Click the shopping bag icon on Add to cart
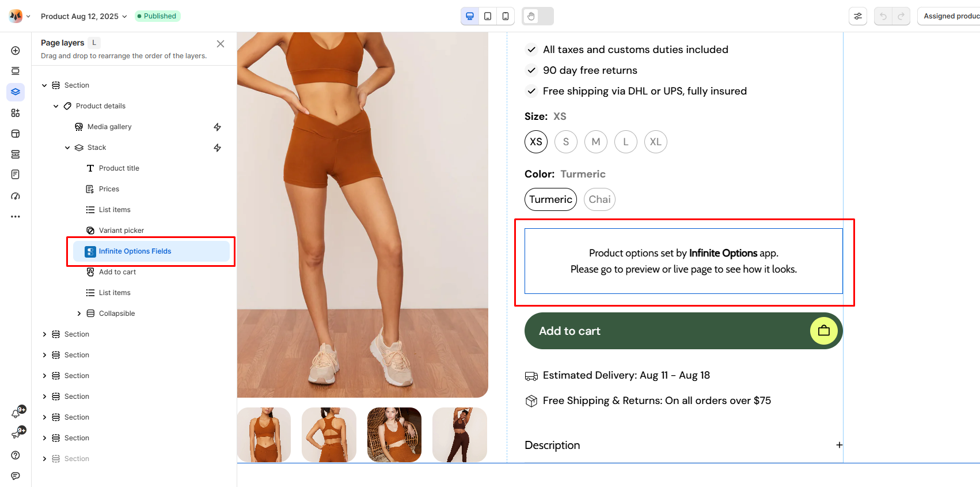Image resolution: width=980 pixels, height=487 pixels. tap(824, 331)
